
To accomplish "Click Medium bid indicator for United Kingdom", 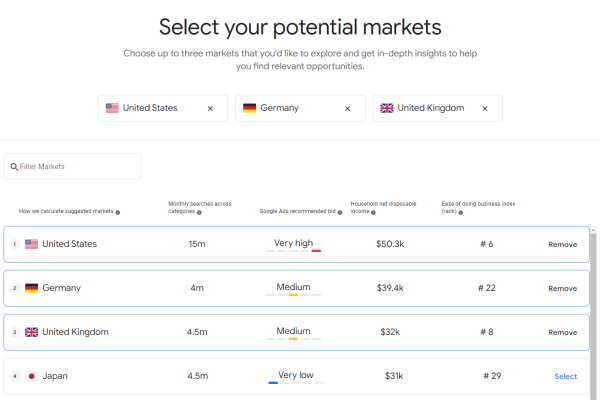I will coord(293,333).
